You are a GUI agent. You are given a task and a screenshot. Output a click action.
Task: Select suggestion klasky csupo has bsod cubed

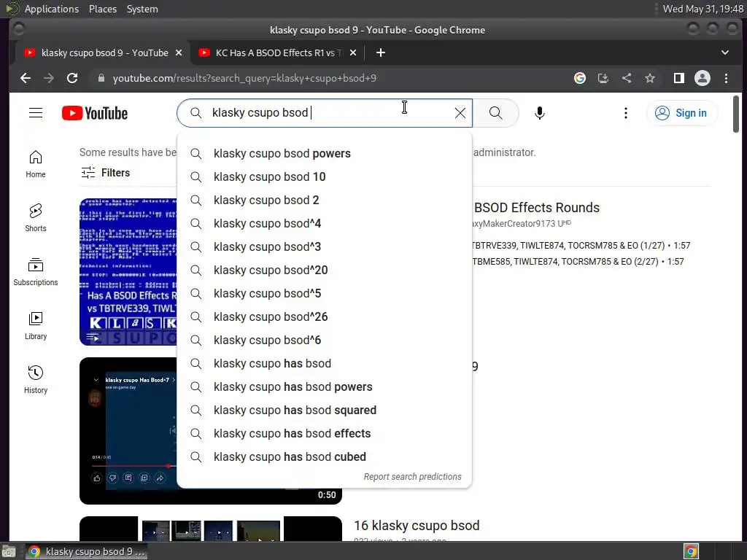325,456
